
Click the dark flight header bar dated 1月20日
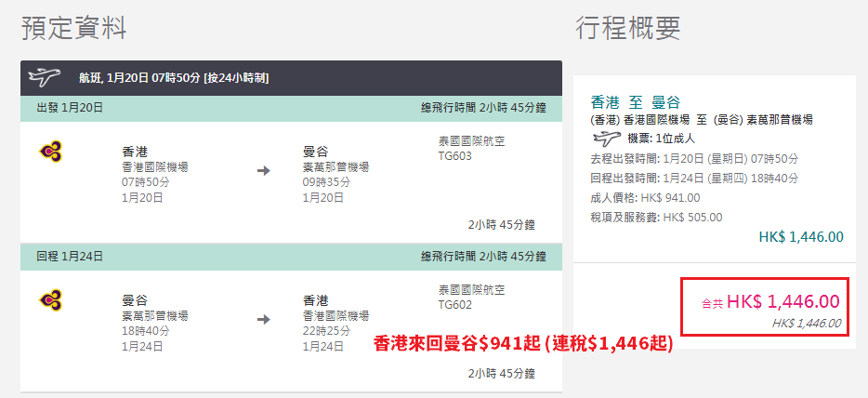pos(291,78)
